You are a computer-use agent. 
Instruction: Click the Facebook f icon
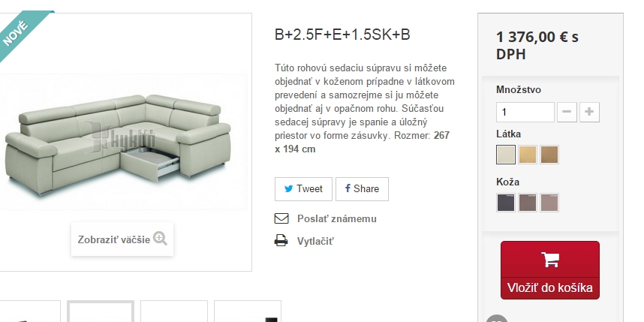pos(348,188)
